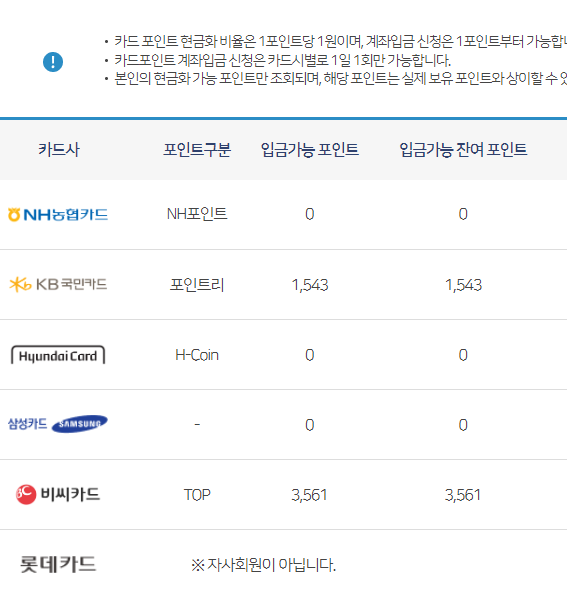Image resolution: width=567 pixels, height=597 pixels.
Task: Click the 카드사 column header
Action: (x=59, y=150)
